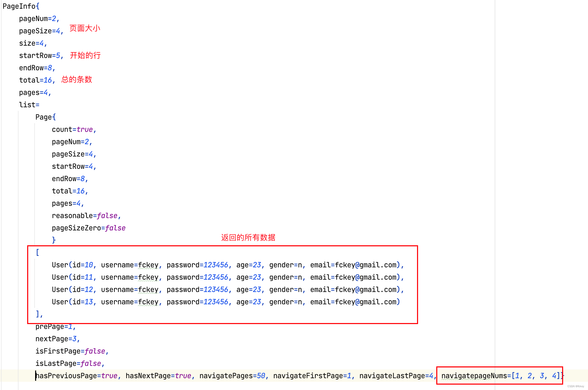Click the 'nextPage=3,' line

(x=58, y=339)
